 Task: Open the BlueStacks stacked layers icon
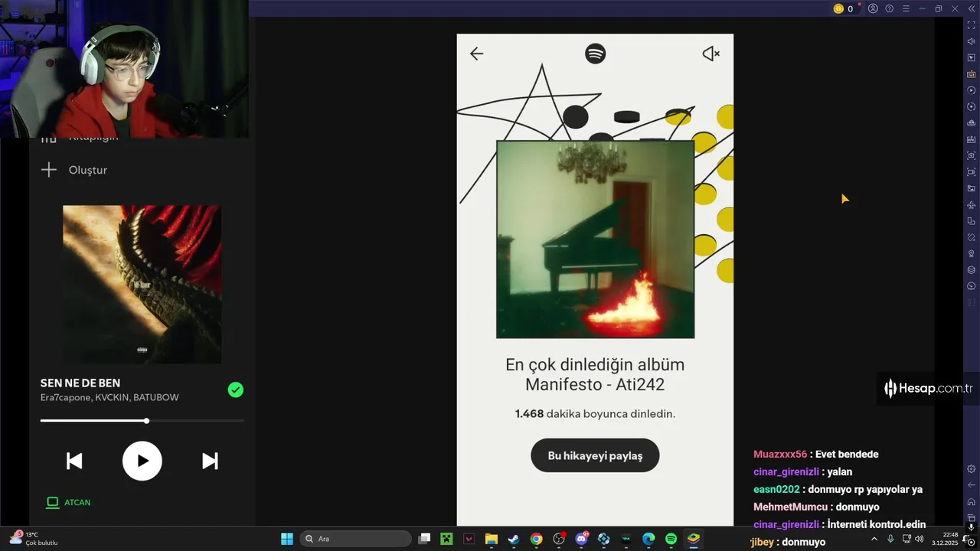point(971,270)
